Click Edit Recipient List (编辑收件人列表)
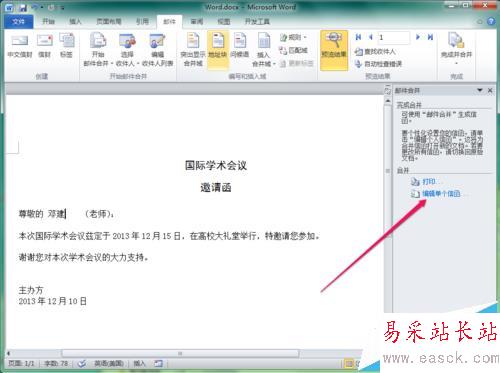The width and height of the screenshot is (500, 373). click(x=157, y=49)
